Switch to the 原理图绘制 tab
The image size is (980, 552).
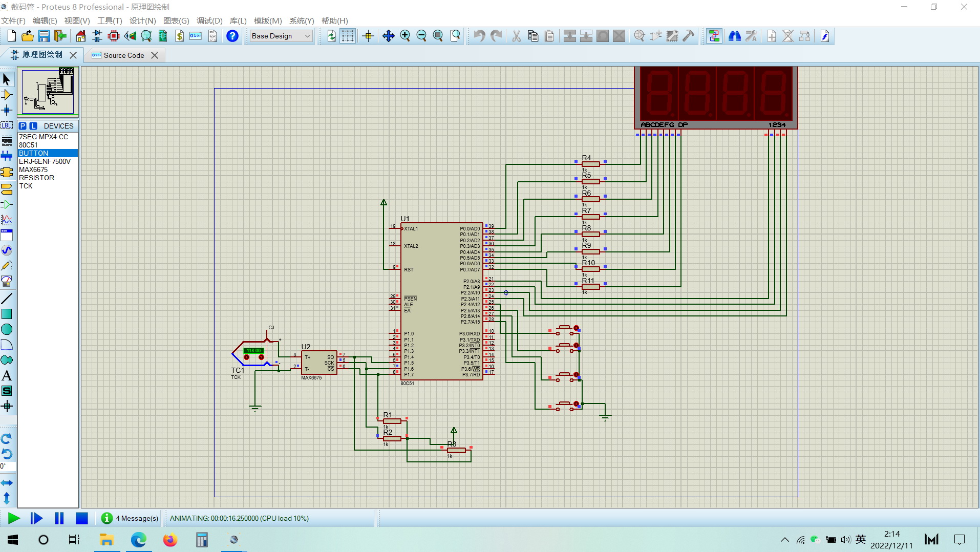pos(42,55)
